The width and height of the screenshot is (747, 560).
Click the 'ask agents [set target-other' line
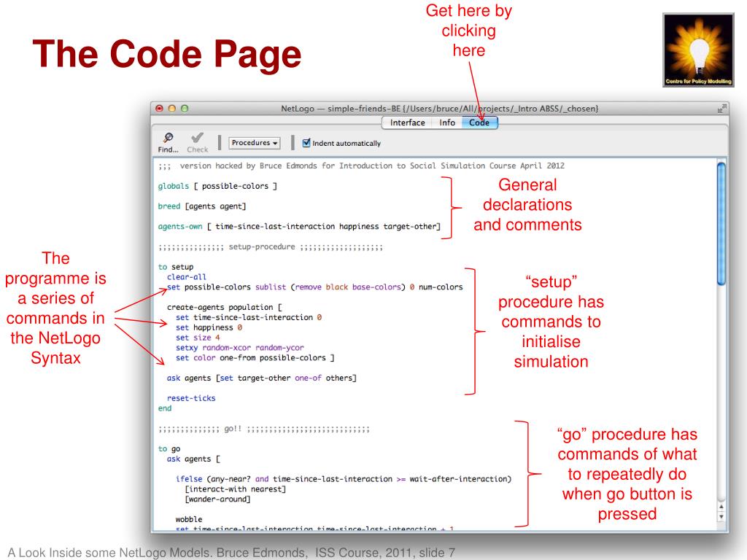point(262,378)
